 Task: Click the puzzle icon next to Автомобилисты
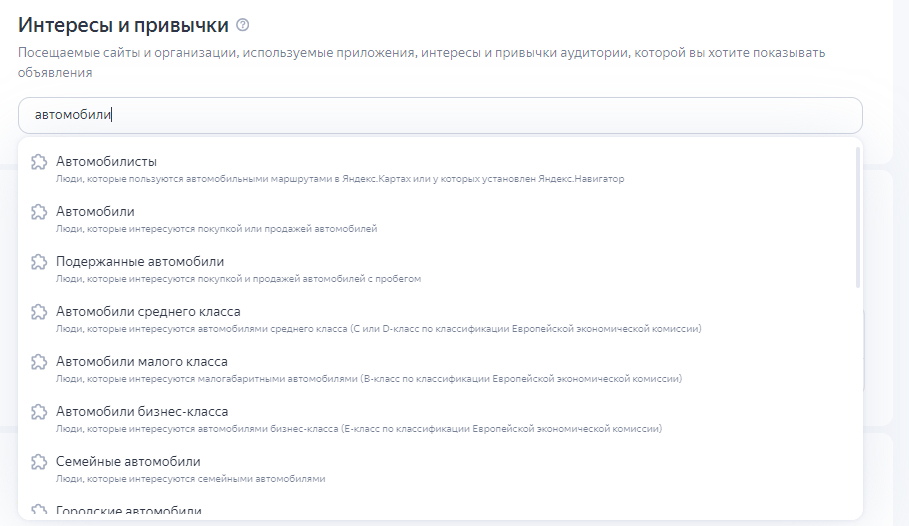coord(39,162)
